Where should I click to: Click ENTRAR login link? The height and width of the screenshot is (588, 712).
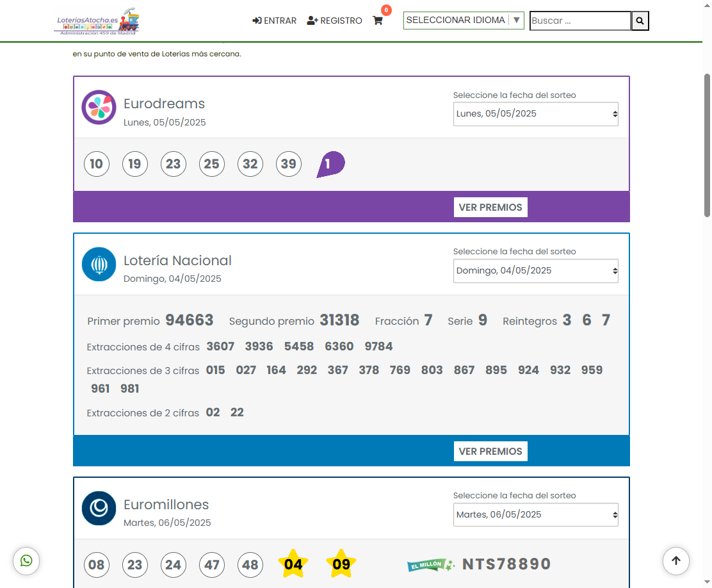coord(274,20)
